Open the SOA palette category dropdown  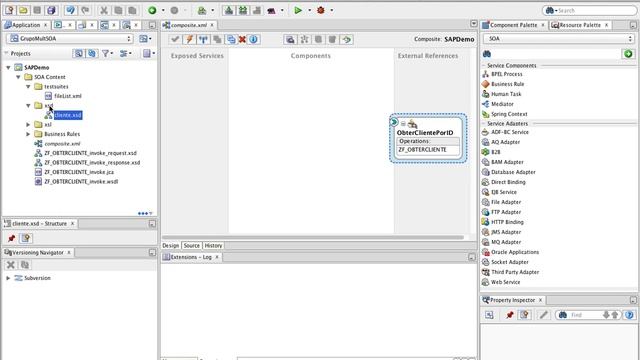558,38
